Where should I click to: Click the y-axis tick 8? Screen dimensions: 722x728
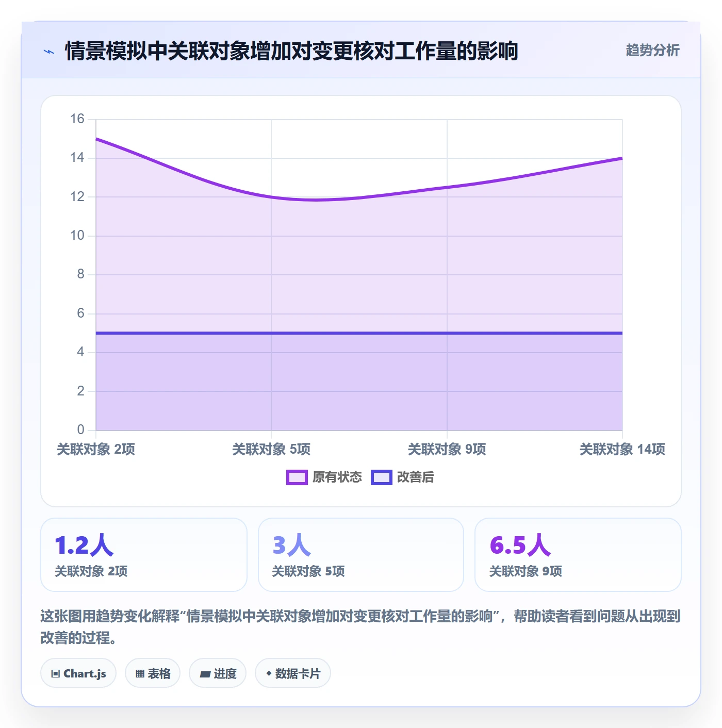(81, 274)
